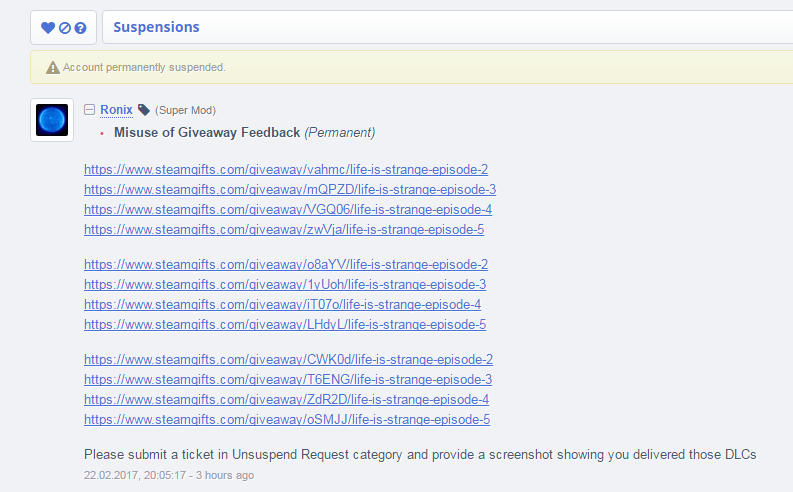Open the iT07o life-is-strange-episode-4 link
The height and width of the screenshot is (492, 793).
pyautogui.click(x=282, y=304)
